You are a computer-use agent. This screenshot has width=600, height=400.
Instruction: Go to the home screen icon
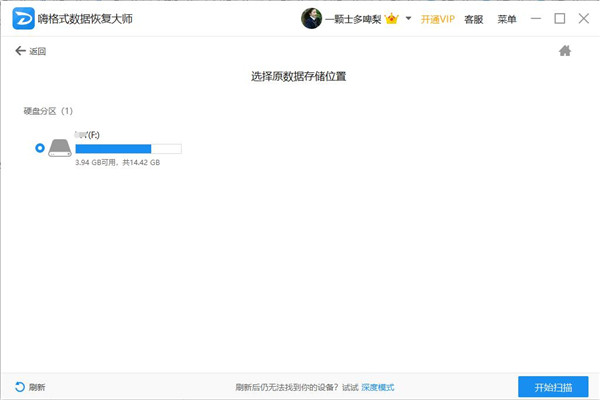[565, 51]
